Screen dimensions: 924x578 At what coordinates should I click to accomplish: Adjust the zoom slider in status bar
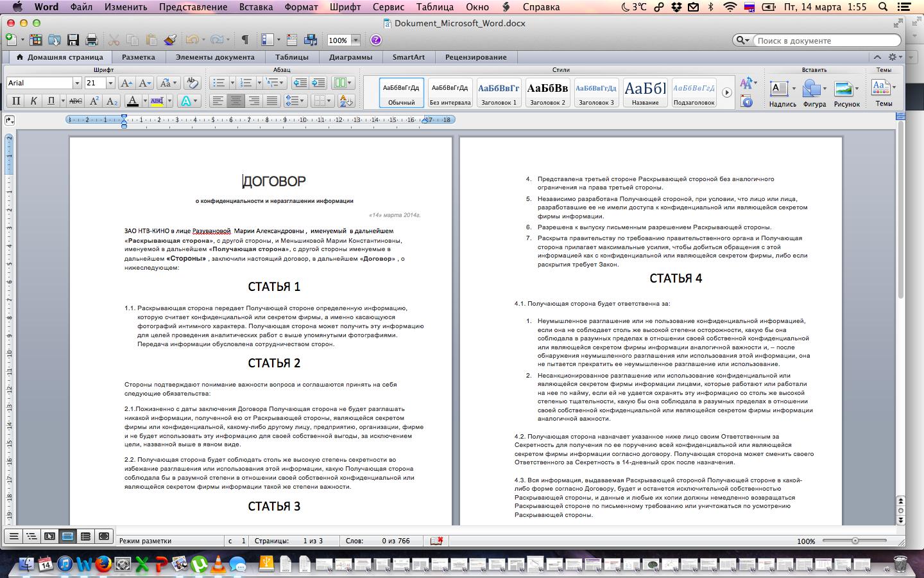click(855, 541)
